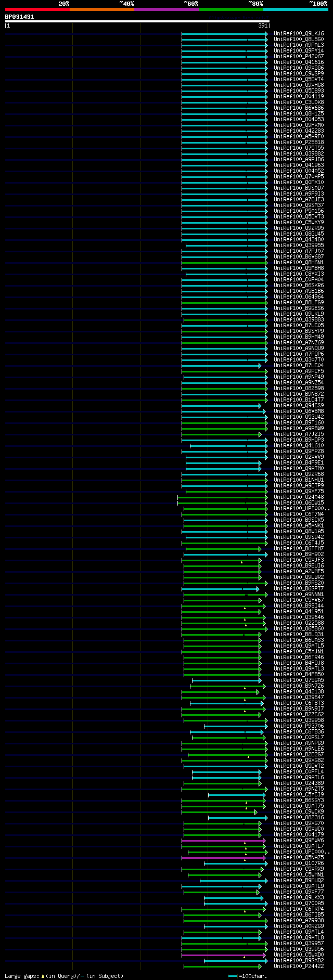Open hit UniRef100_Q9FXM0
The image size is (333, 980).
point(299,125)
